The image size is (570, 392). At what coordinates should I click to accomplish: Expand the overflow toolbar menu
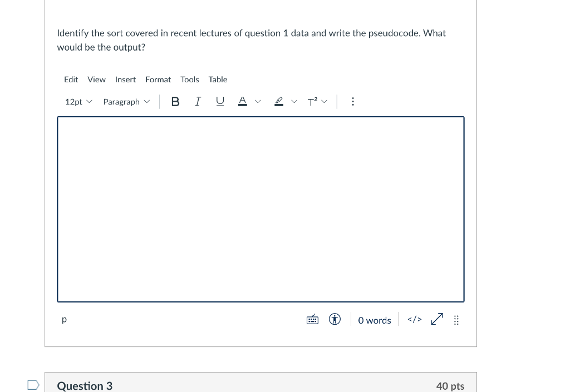pyautogui.click(x=352, y=101)
